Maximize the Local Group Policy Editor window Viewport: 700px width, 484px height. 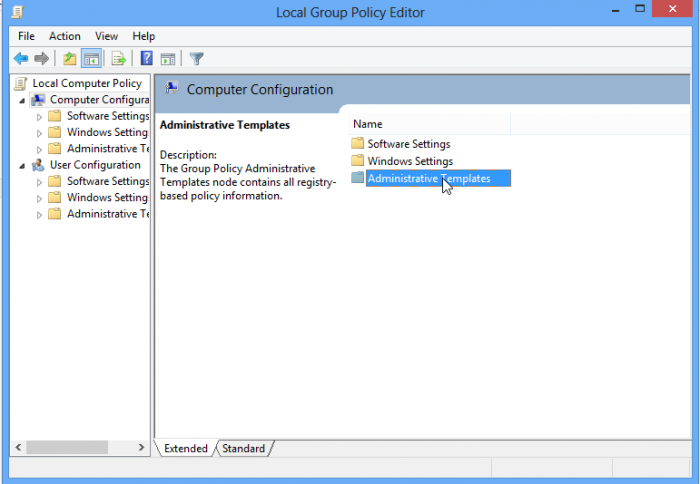(640, 9)
